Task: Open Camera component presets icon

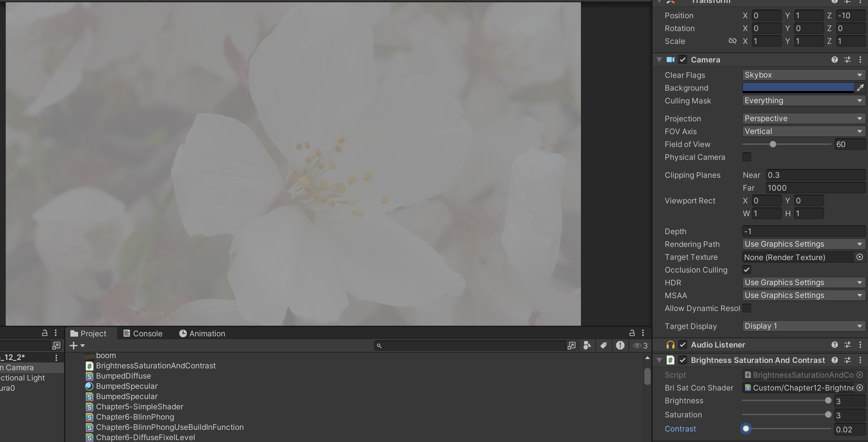Action: pyautogui.click(x=847, y=60)
